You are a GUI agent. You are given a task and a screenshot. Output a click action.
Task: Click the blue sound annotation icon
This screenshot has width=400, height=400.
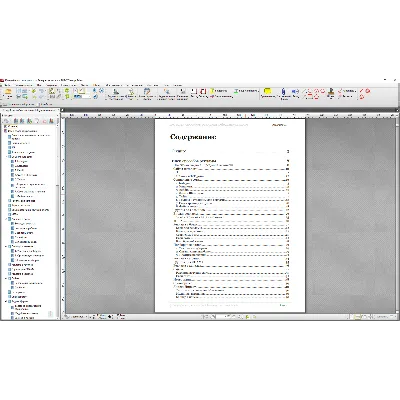click(295, 91)
